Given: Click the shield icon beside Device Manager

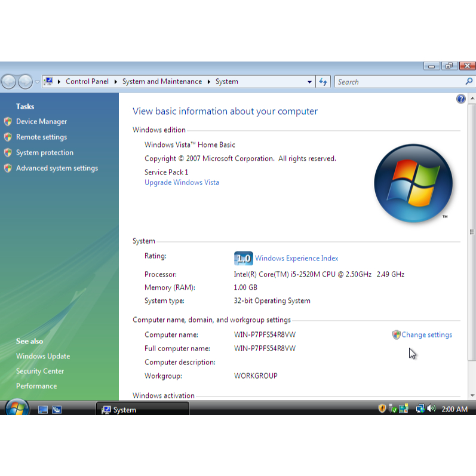Looking at the screenshot, I should tap(8, 121).
